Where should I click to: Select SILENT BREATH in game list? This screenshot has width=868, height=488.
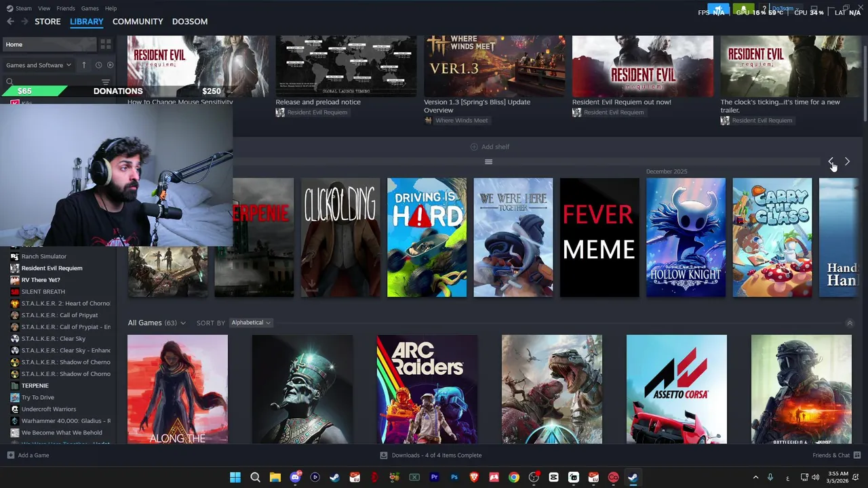tap(43, 291)
